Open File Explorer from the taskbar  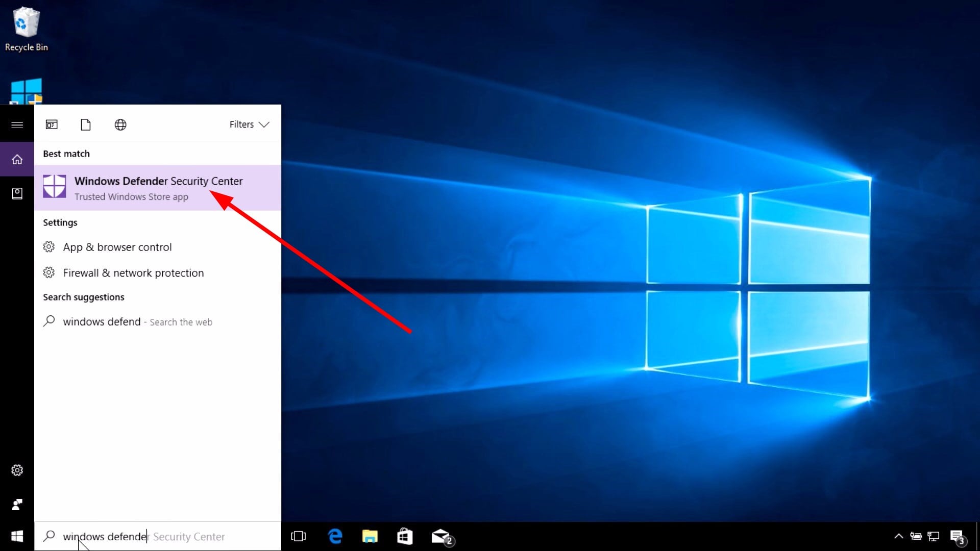coord(370,536)
